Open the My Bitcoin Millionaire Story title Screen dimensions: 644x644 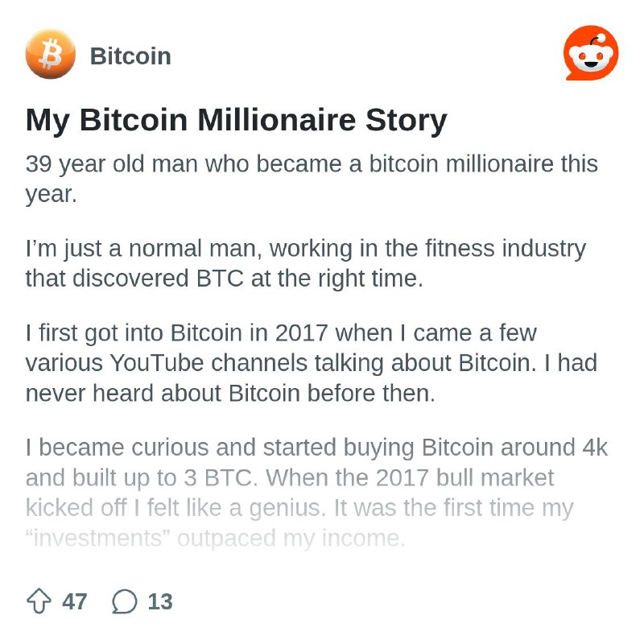point(236,120)
